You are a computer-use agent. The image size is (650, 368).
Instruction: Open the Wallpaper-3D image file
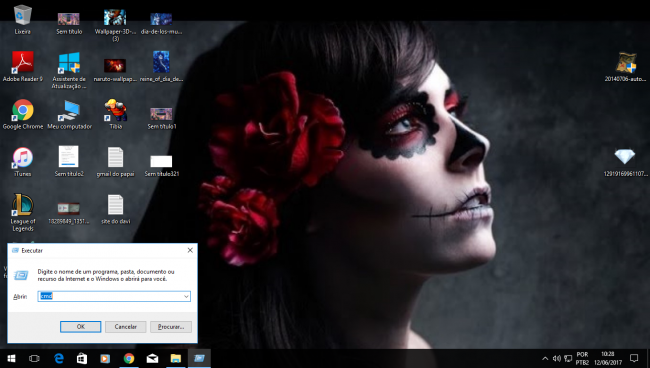click(115, 24)
